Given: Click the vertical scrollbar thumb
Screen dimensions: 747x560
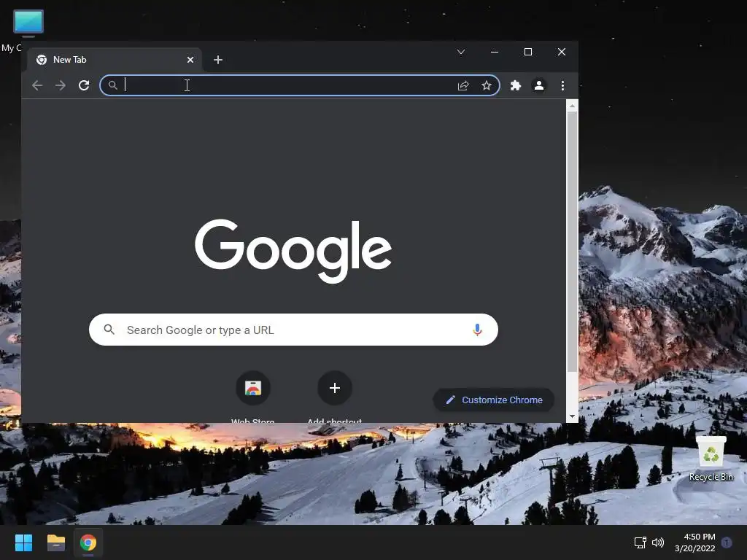Looking at the screenshot, I should (572, 242).
